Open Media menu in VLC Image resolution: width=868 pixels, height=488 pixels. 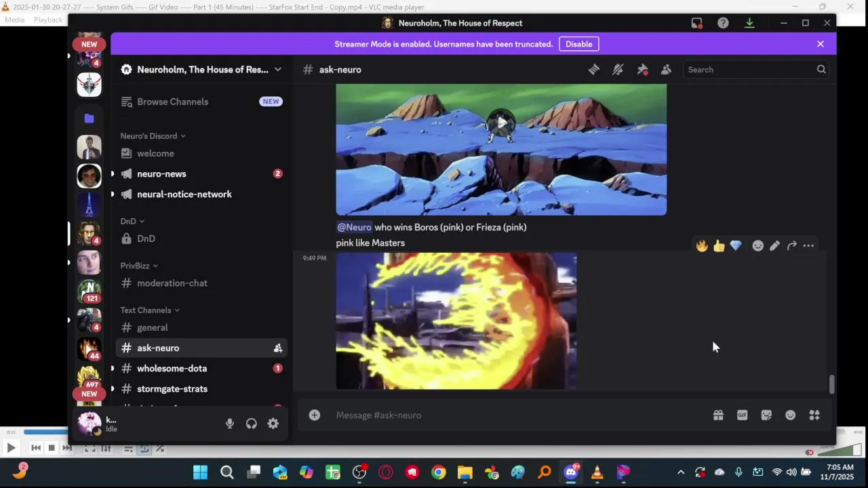tap(14, 20)
